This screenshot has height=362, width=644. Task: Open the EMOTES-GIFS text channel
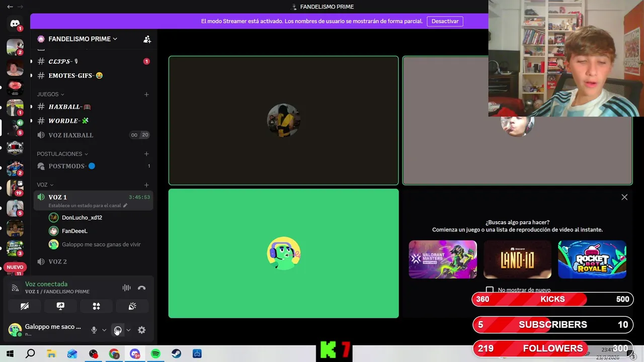(93, 75)
